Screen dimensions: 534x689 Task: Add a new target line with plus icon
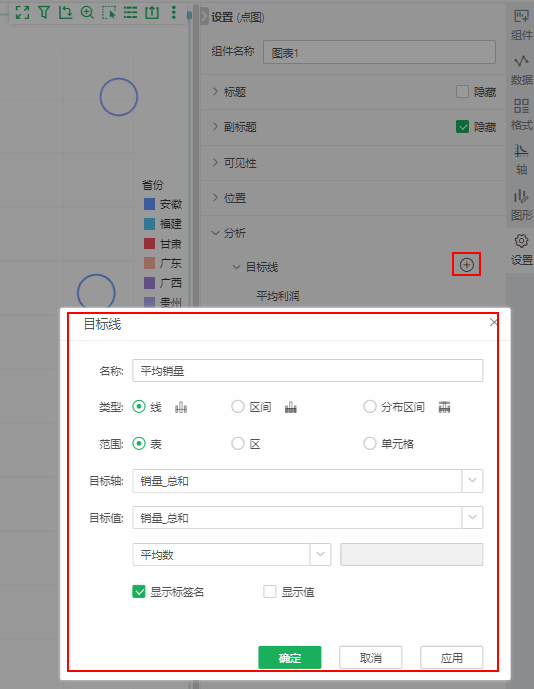coord(466,265)
